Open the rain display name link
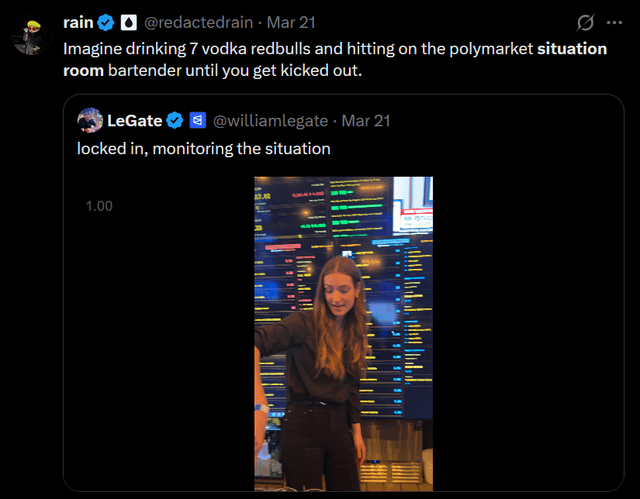The height and width of the screenshot is (499, 640). pyautogui.click(x=78, y=22)
